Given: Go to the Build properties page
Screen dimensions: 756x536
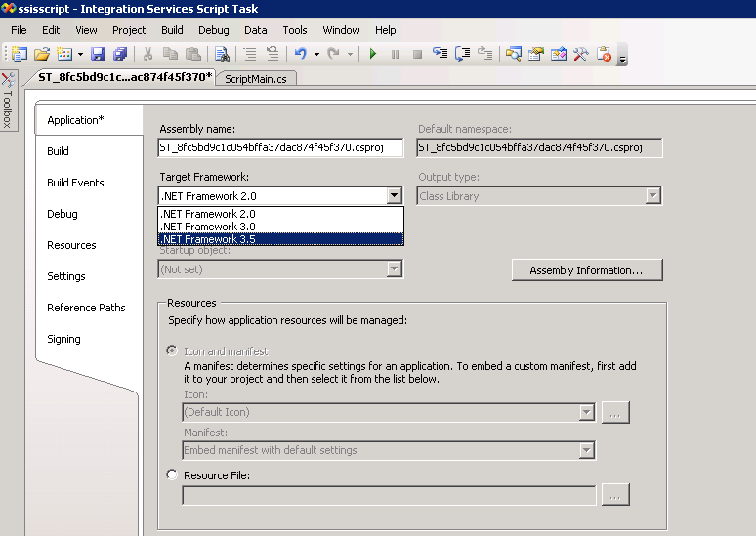Looking at the screenshot, I should [58, 151].
